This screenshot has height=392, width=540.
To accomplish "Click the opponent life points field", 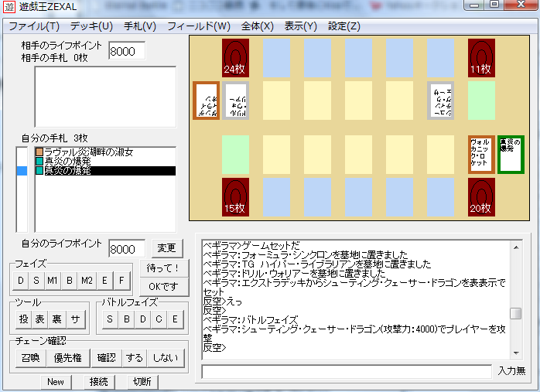I will 127,51.
